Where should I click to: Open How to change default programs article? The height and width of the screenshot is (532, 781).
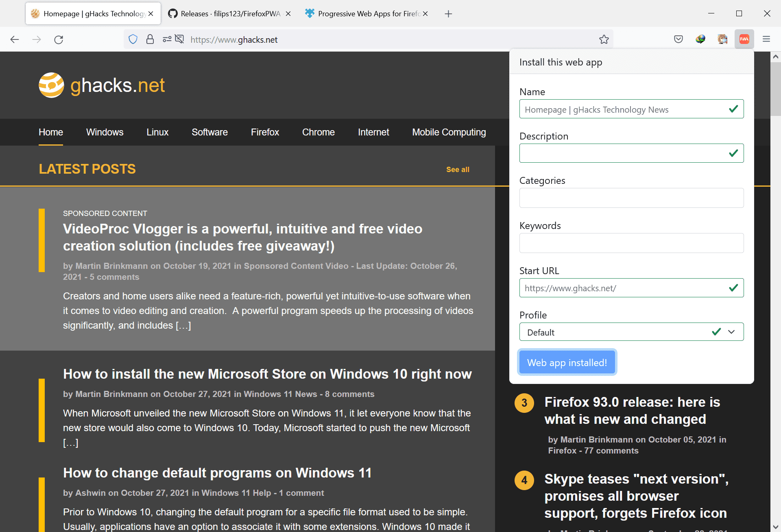(217, 473)
